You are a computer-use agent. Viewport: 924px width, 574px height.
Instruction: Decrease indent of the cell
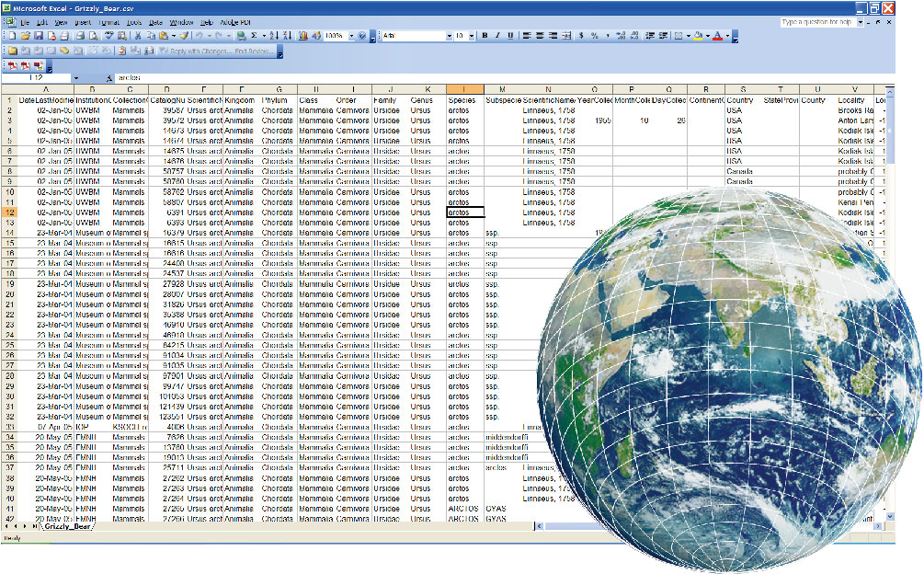(650, 36)
